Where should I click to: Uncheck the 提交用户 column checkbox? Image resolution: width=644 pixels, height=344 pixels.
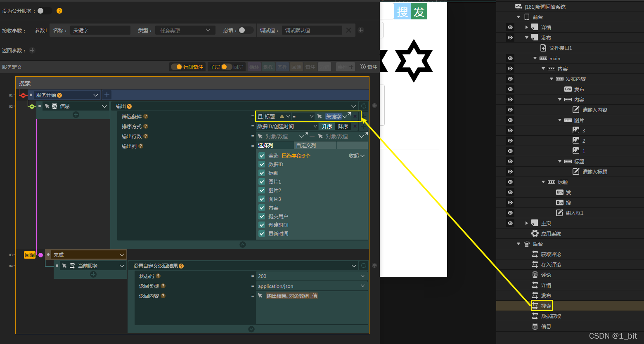click(262, 216)
